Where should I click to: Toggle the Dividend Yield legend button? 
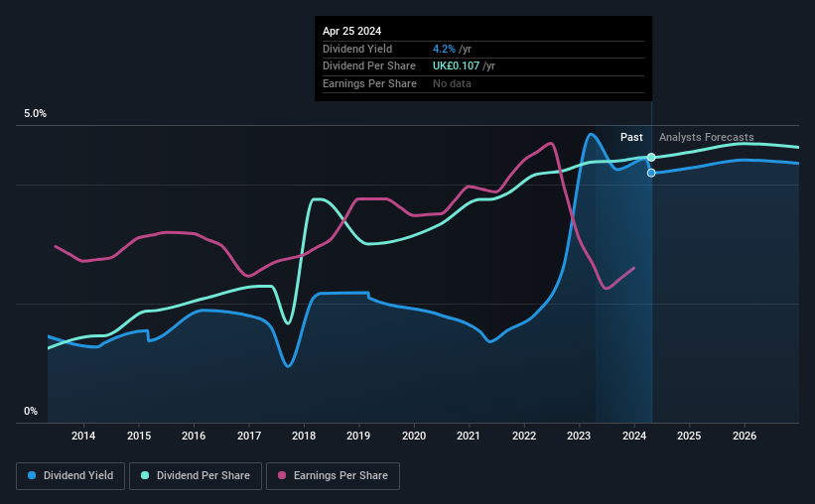pyautogui.click(x=70, y=476)
